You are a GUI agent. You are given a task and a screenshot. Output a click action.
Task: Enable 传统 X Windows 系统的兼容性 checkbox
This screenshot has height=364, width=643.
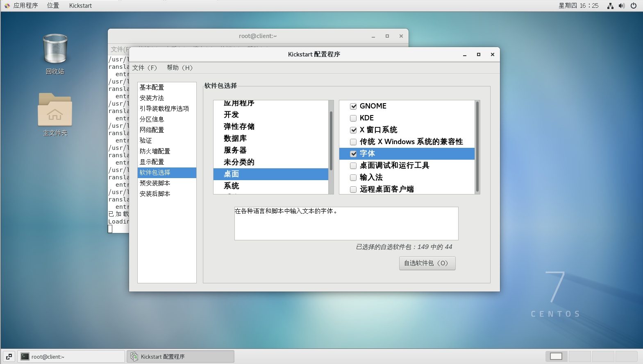353,142
